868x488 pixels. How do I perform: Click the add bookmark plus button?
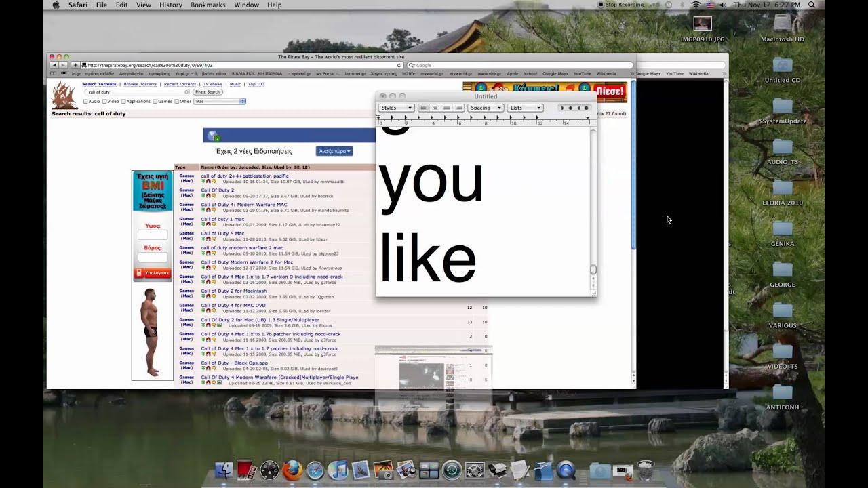(x=75, y=65)
